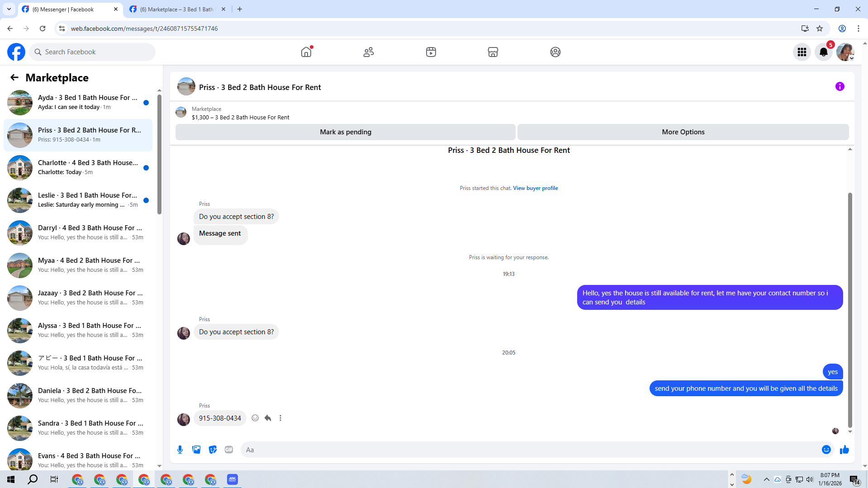The width and height of the screenshot is (868, 488).
Task: Open Alyssa's 3 Bed 1 Bath conversation
Action: (78, 331)
